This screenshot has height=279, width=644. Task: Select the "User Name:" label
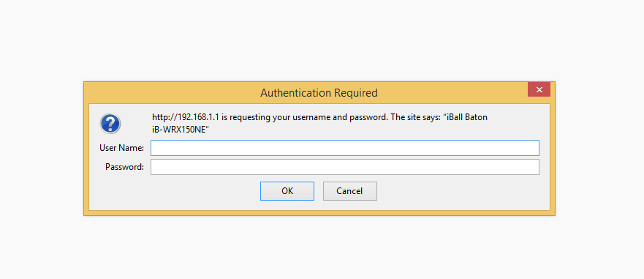click(x=121, y=148)
